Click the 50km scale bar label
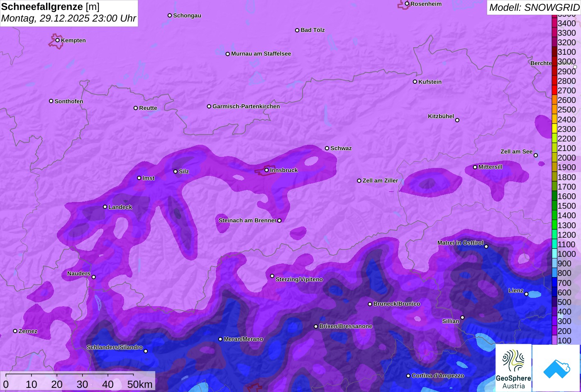The image size is (581, 392). [140, 385]
